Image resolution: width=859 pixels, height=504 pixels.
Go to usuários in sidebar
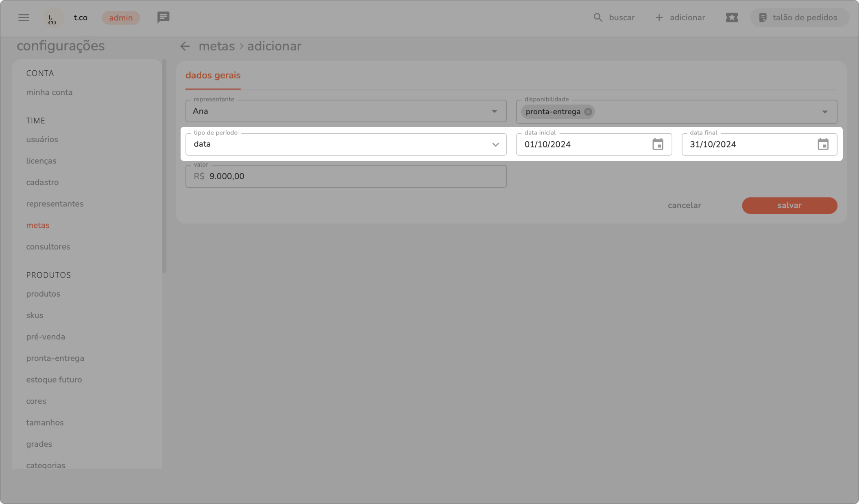pyautogui.click(x=42, y=139)
